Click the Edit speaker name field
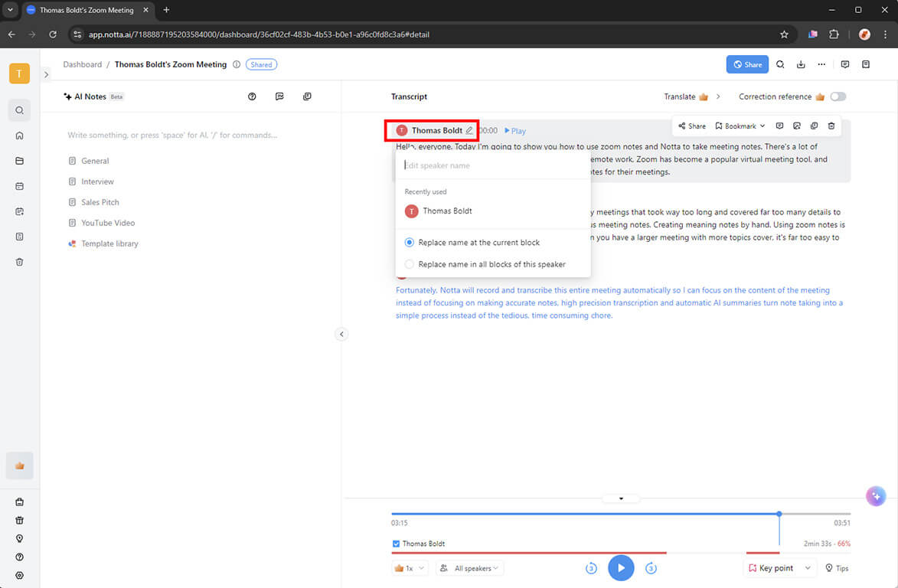Image resolution: width=898 pixels, height=588 pixels. point(492,165)
